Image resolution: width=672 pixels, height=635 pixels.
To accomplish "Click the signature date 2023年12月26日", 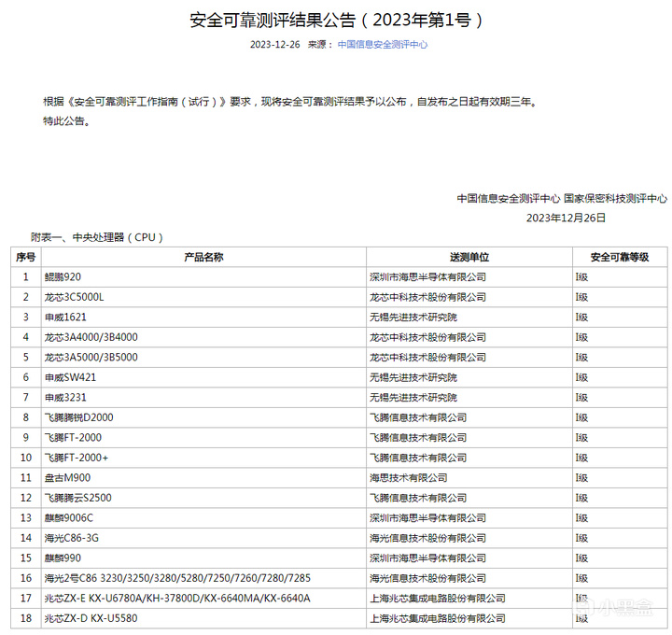I will [x=566, y=218].
